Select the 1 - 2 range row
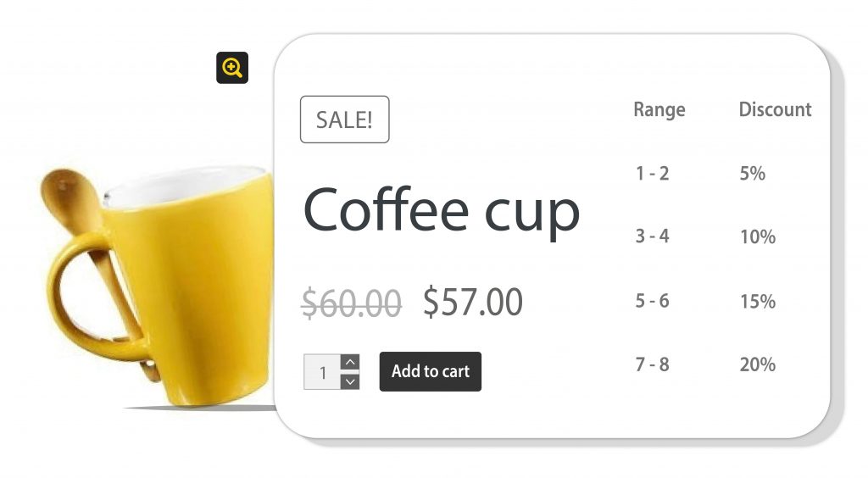The width and height of the screenshot is (868, 478). tap(652, 174)
